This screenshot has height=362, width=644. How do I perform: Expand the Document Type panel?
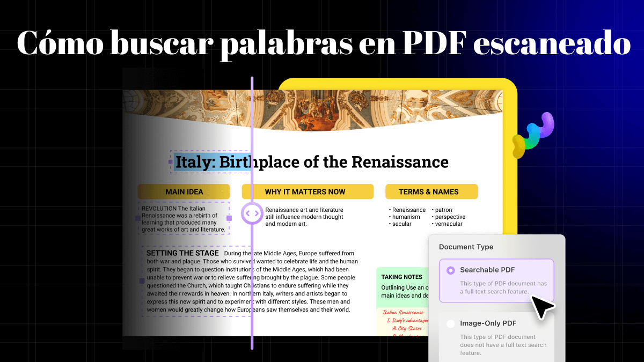(466, 247)
